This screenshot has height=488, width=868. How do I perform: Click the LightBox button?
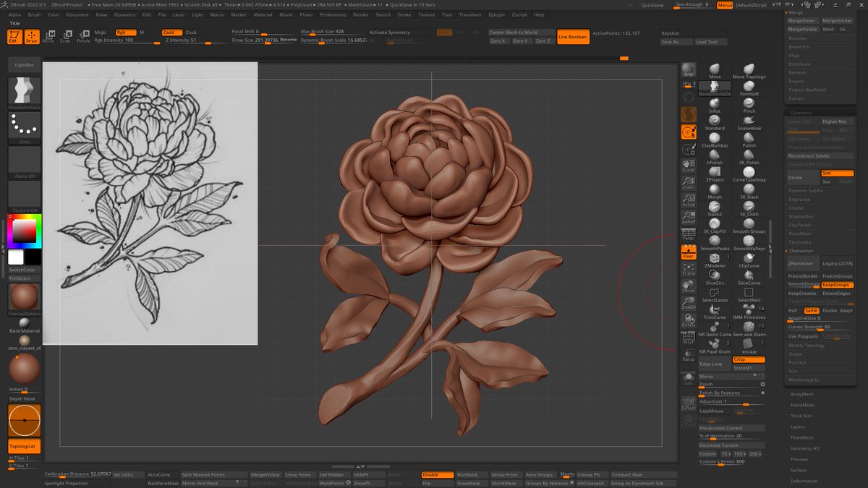(x=25, y=65)
